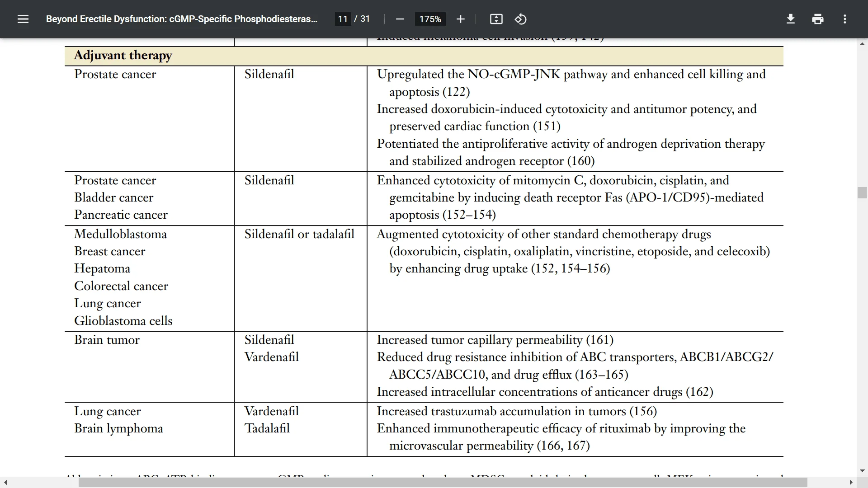
Task: Click the zoom percentage input field
Action: [429, 19]
